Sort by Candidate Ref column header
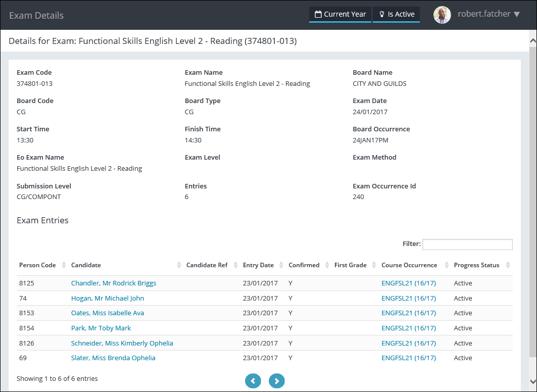 [207, 265]
